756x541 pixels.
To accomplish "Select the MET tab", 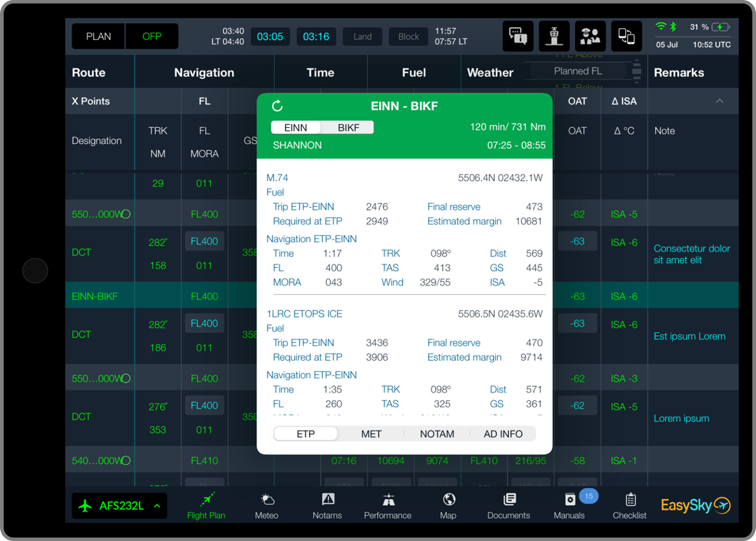I will (x=371, y=434).
